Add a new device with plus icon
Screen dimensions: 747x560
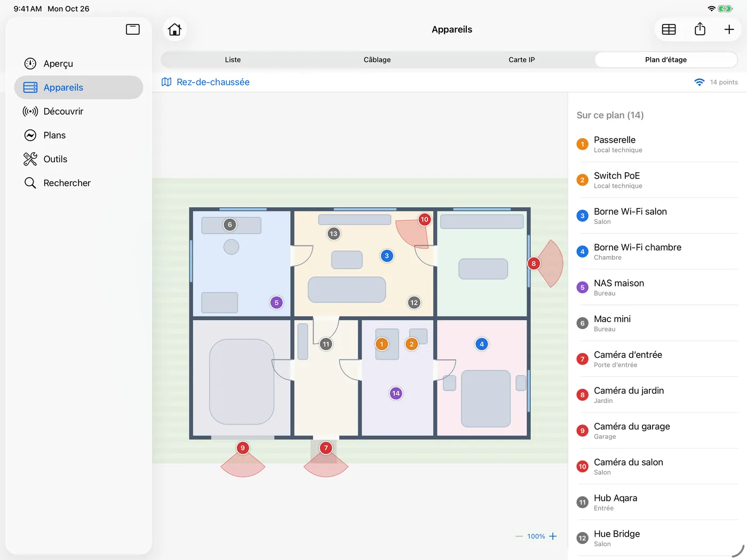pos(729,29)
